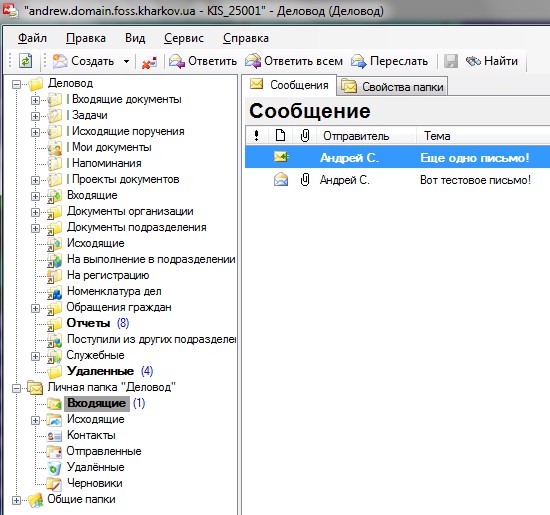The height and width of the screenshot is (515, 550).
Task: Expand the Задачи folder node
Action: tap(35, 116)
